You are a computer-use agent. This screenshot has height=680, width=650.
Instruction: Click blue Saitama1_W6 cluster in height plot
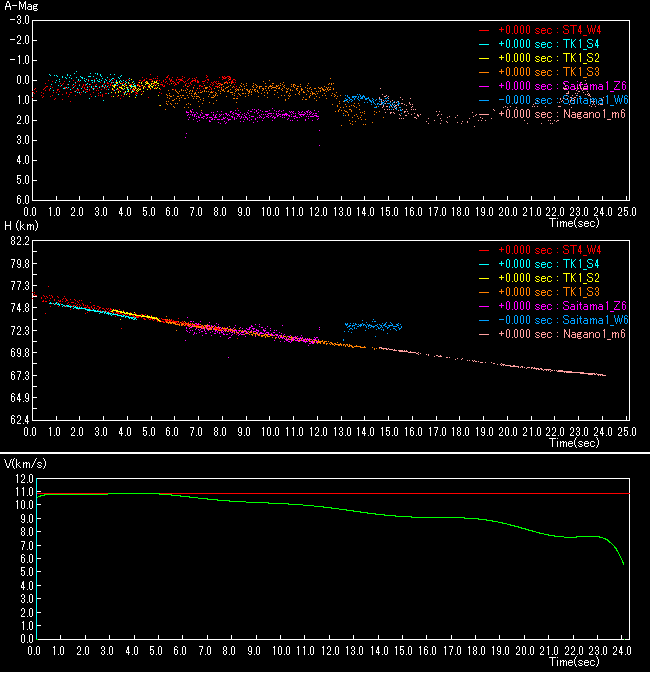[x=372, y=326]
